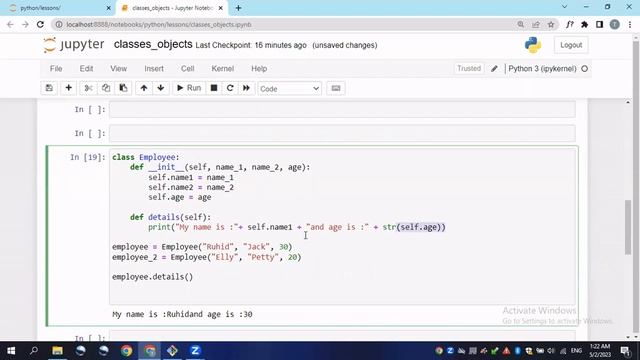Open a new browser tab

coord(238,8)
